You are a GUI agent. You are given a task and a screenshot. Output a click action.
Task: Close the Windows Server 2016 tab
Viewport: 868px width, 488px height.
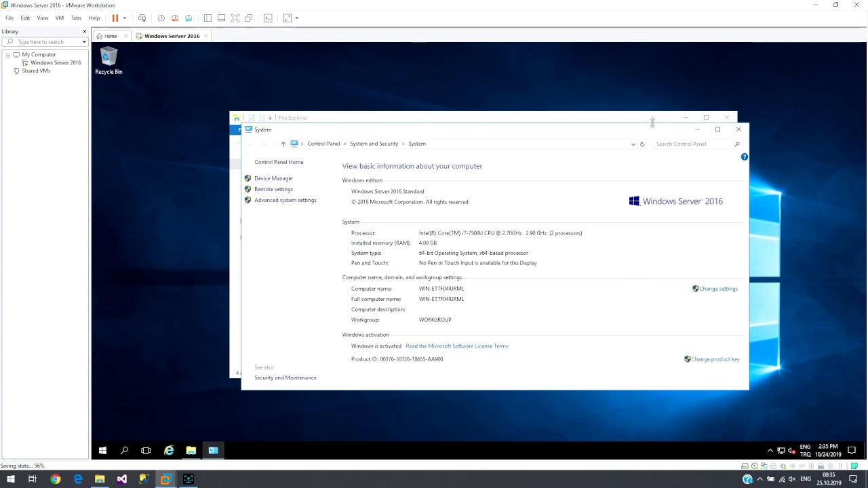click(206, 36)
